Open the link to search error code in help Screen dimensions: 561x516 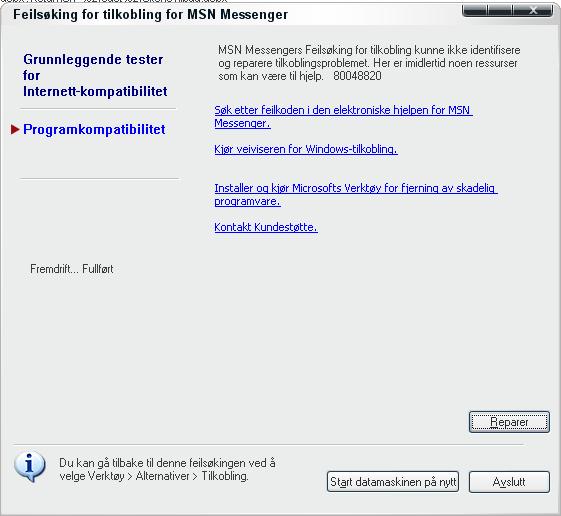343,117
